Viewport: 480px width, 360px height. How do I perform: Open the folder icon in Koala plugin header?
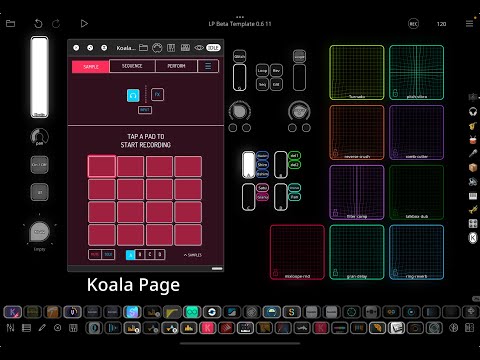pos(143,48)
